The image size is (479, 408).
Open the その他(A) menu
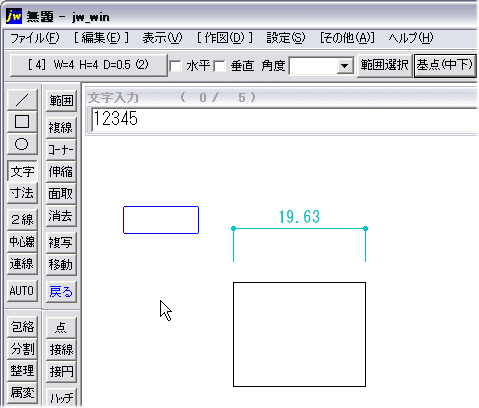pyautogui.click(x=347, y=38)
